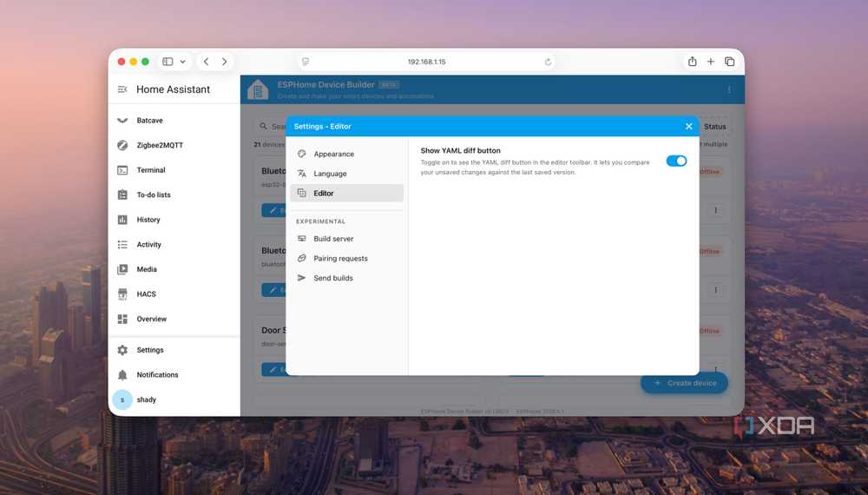
Task: Click the page reader icon in address bar
Action: [305, 62]
